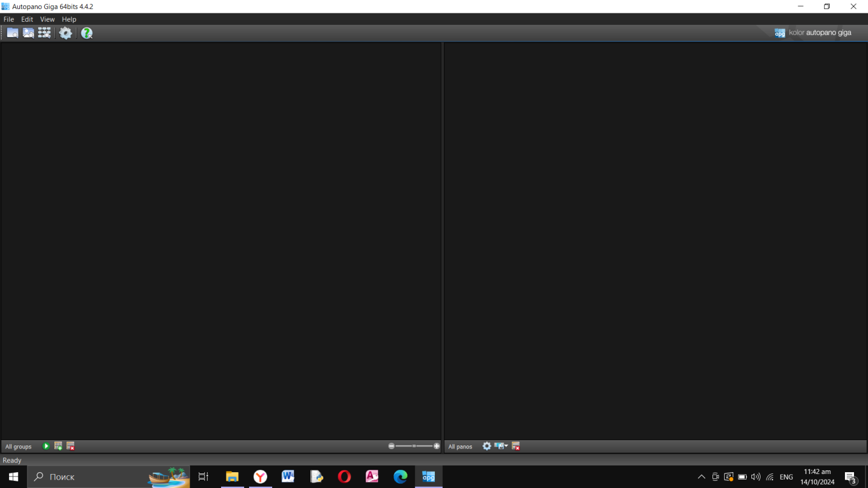Click the Ready status bar text

12,461
